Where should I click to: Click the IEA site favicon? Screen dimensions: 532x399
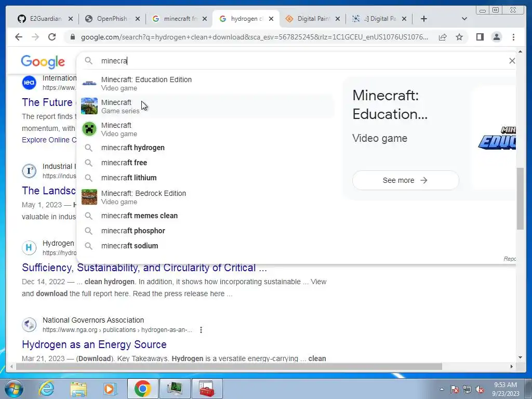29,83
